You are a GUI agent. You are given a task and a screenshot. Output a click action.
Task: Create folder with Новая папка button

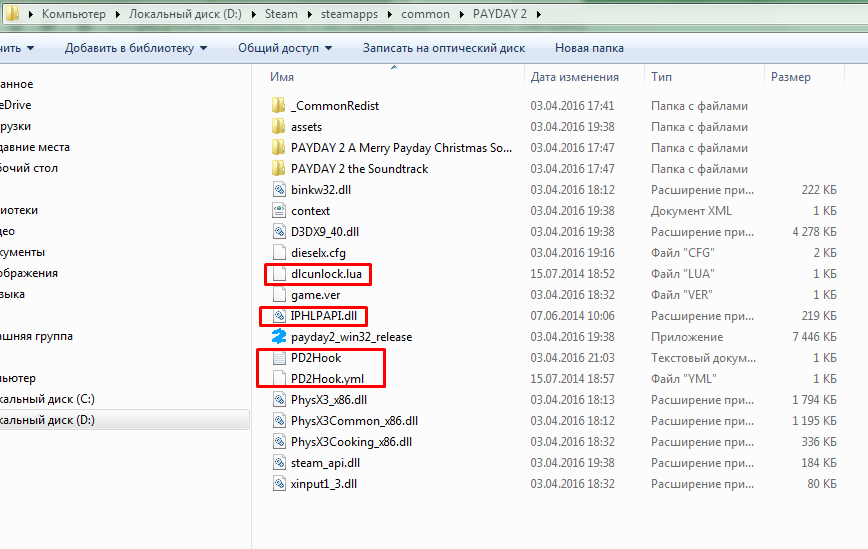[x=589, y=48]
